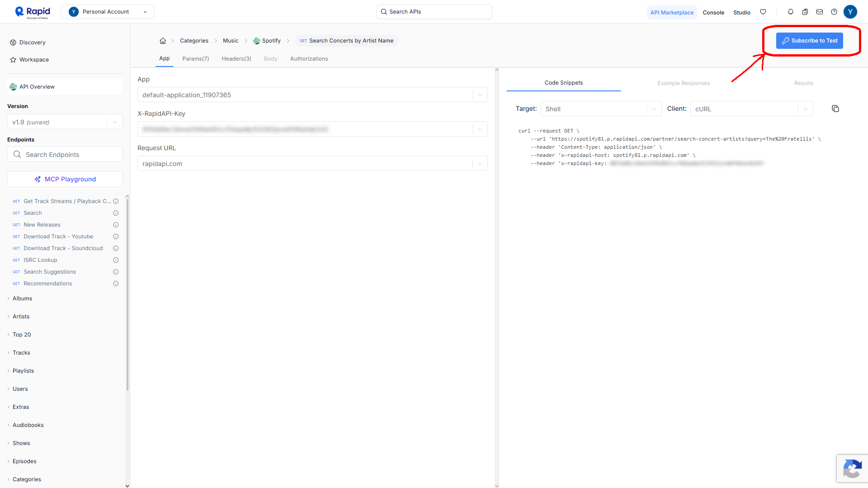868x488 pixels.
Task: Click info icon beside Download Track - Soundcloud
Action: 116,248
